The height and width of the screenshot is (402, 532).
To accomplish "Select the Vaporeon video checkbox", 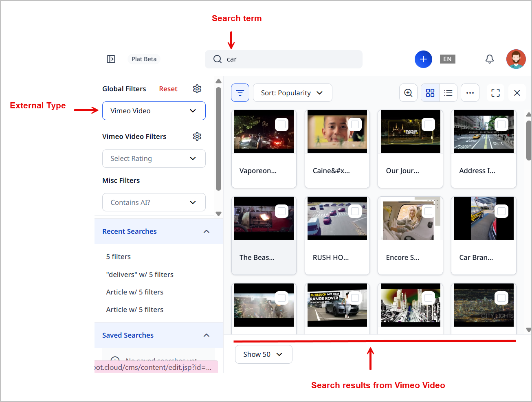I will click(281, 124).
